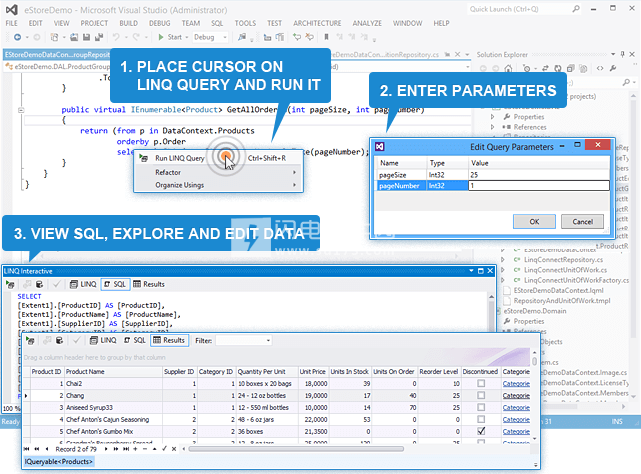Toggle Solution Explorer auto-hide pin
The width and height of the screenshot is (641, 474).
(622, 54)
